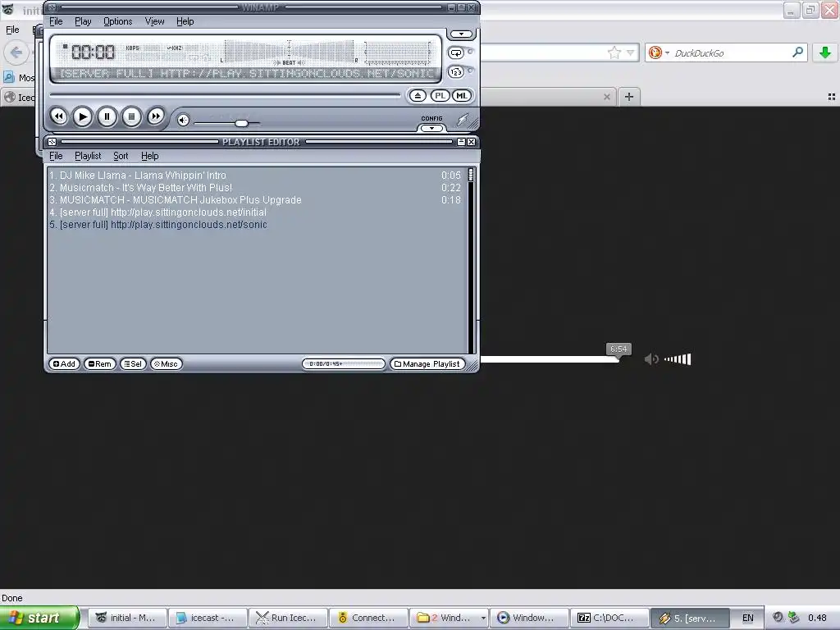Expand the Winamp top-right drawer arrow
The image size is (840, 630).
click(461, 34)
